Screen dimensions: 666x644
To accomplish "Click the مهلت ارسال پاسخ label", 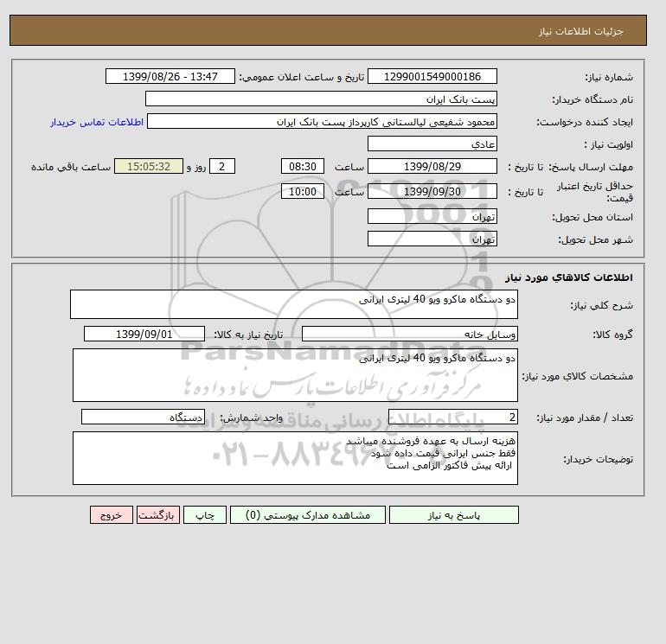I will (x=592, y=167).
